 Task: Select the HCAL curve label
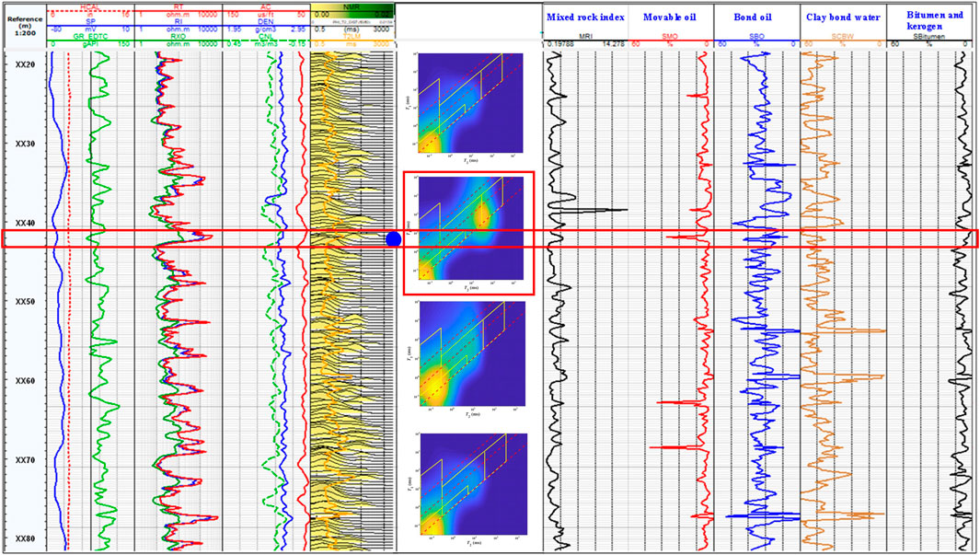pyautogui.click(x=90, y=6)
